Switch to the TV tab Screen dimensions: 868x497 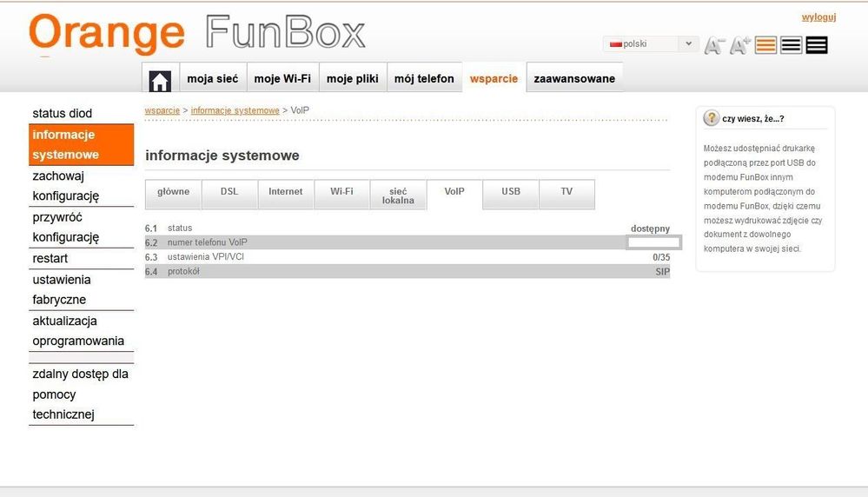(567, 194)
